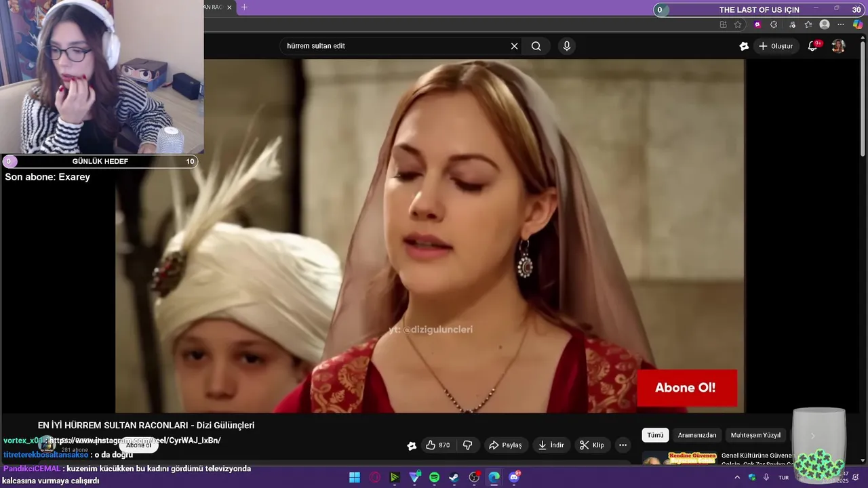This screenshot has width=868, height=488.
Task: Open Discord from the taskbar
Action: [x=514, y=477]
